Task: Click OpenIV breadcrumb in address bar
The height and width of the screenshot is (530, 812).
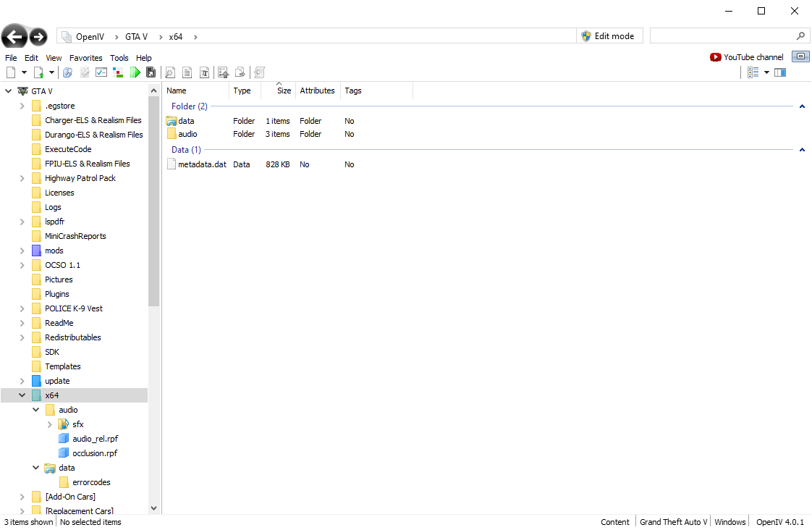Action: coord(90,37)
